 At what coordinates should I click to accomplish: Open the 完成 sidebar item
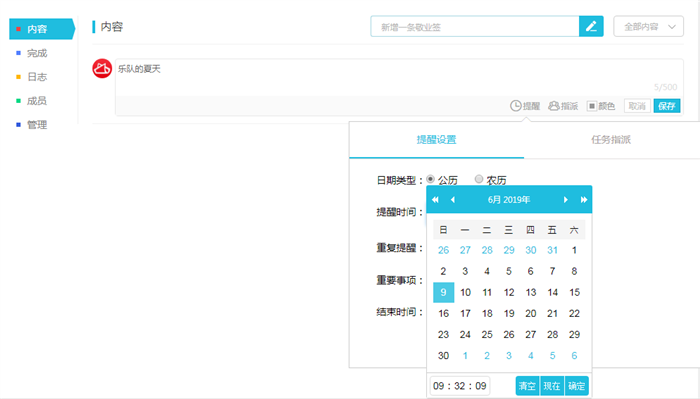37,53
